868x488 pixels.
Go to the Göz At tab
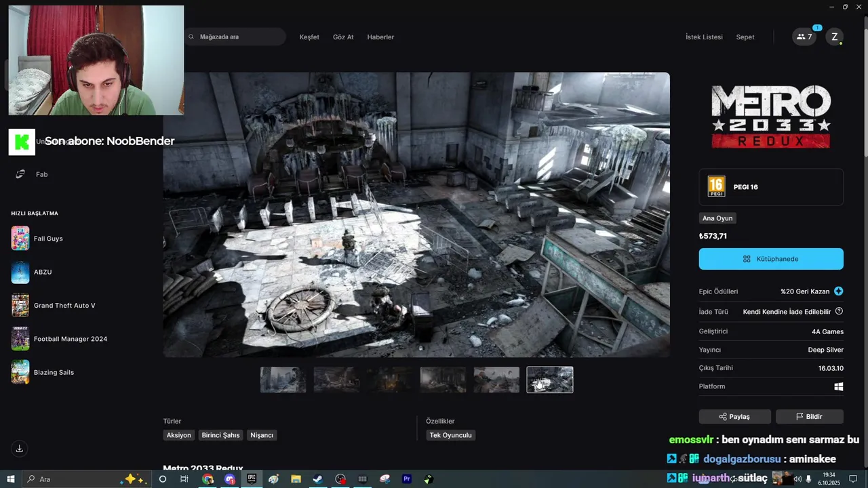pos(343,37)
